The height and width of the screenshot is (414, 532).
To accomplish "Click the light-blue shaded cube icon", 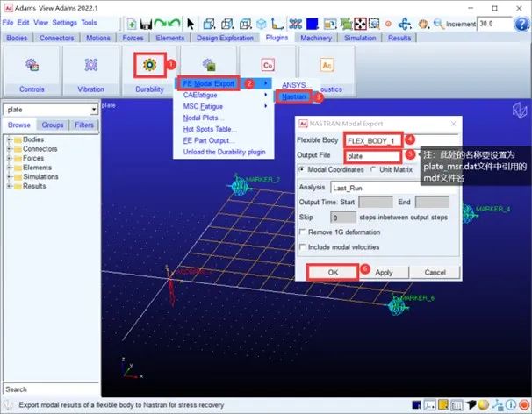I will (262, 24).
